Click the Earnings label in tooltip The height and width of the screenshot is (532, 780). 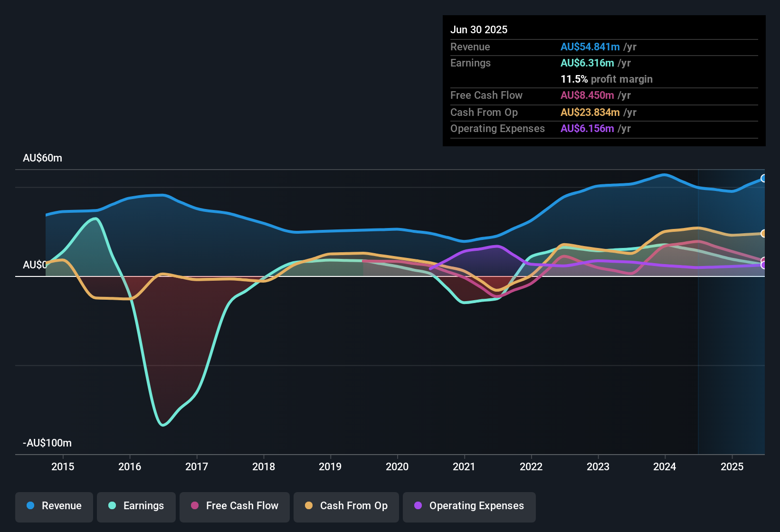470,63
